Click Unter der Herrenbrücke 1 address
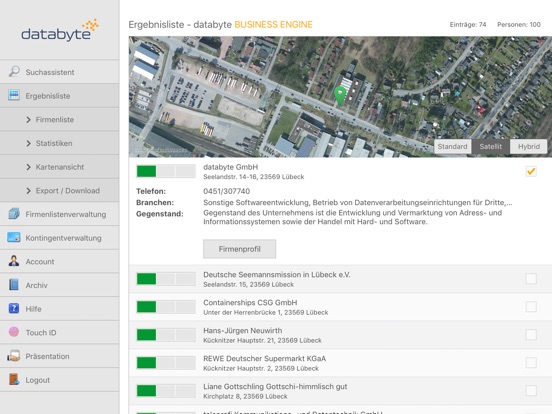Image resolution: width=552 pixels, height=414 pixels. (265, 312)
